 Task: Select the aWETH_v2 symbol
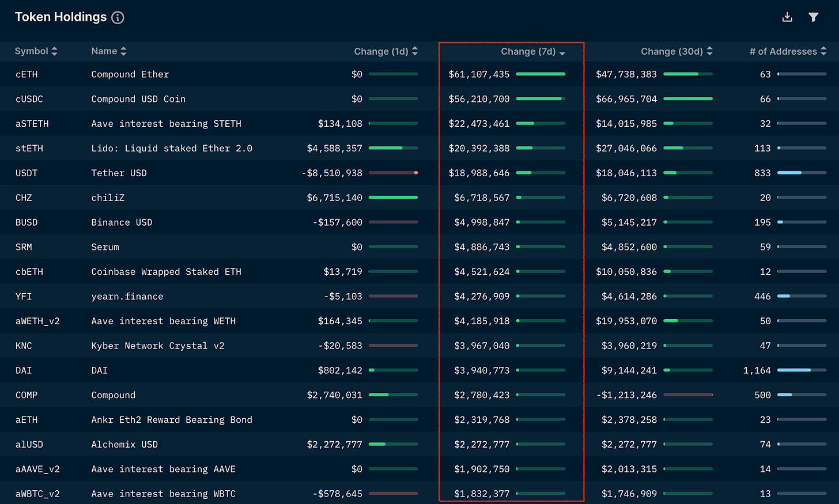coord(37,321)
